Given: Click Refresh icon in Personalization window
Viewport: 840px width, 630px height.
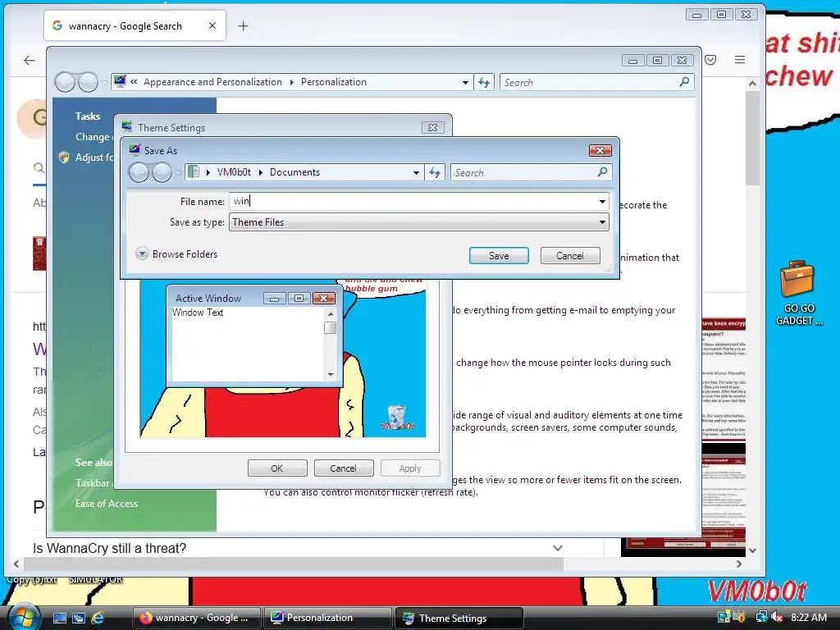Looking at the screenshot, I should pos(484,83).
